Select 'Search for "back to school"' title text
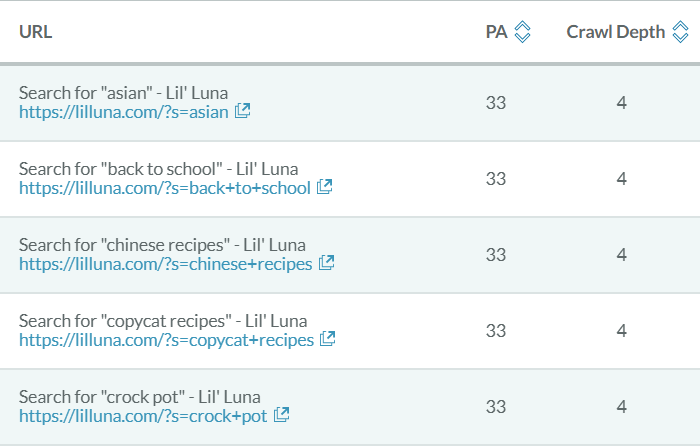This screenshot has height=446, width=700. [158, 169]
